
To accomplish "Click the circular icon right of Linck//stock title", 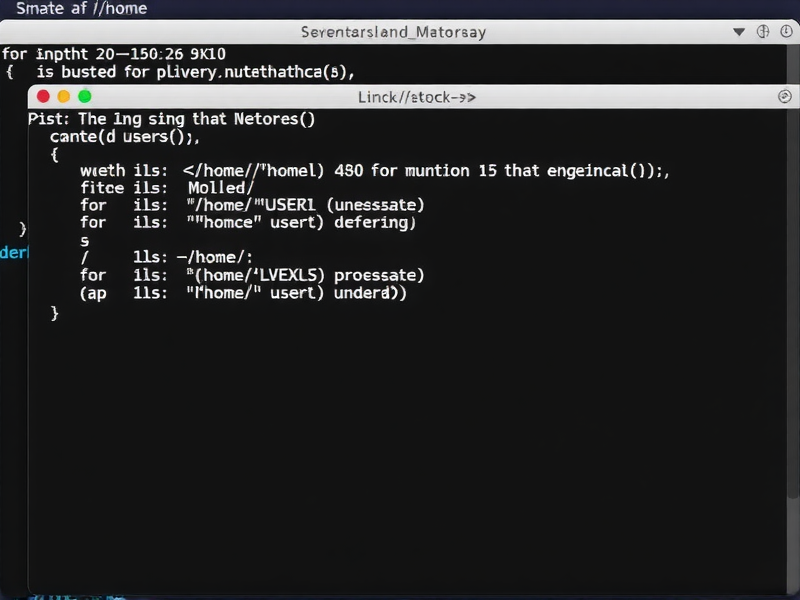I will click(x=784, y=97).
